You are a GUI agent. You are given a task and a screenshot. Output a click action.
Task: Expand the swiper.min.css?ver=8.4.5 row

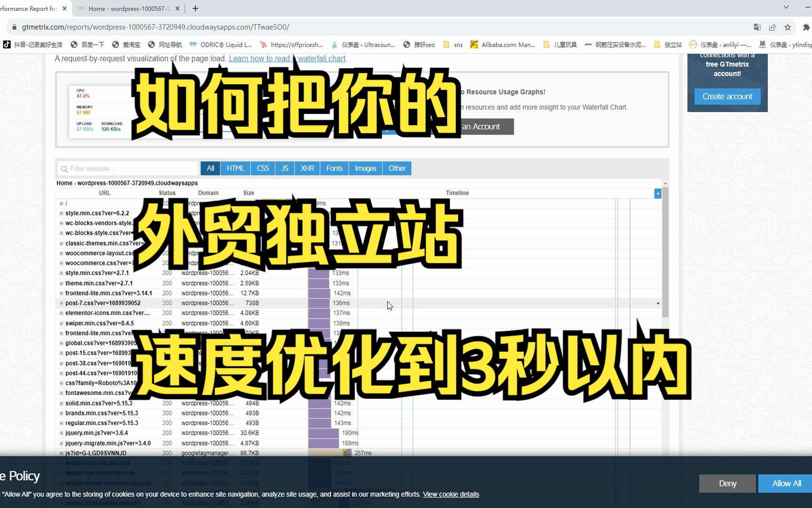click(61, 324)
